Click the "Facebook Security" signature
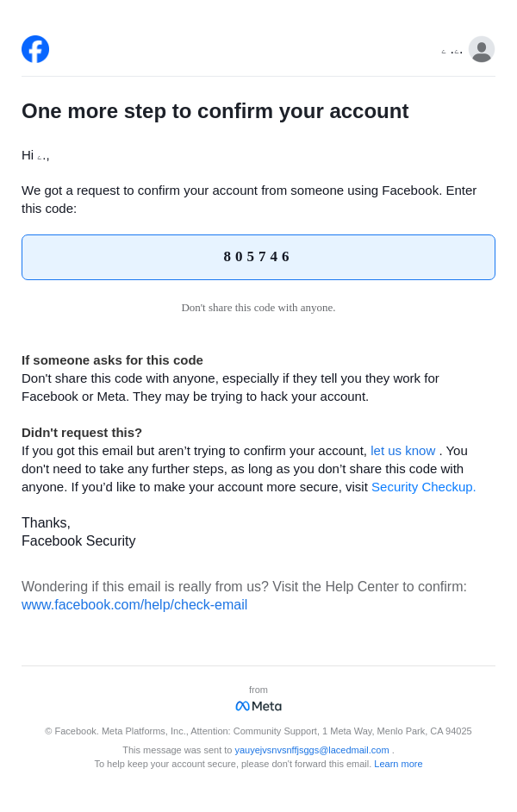 78,540
